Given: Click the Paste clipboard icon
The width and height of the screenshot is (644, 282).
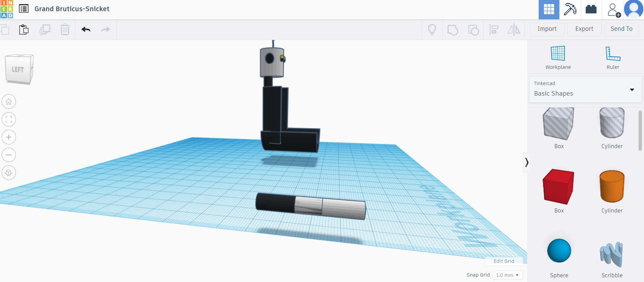Looking at the screenshot, I should tap(24, 29).
